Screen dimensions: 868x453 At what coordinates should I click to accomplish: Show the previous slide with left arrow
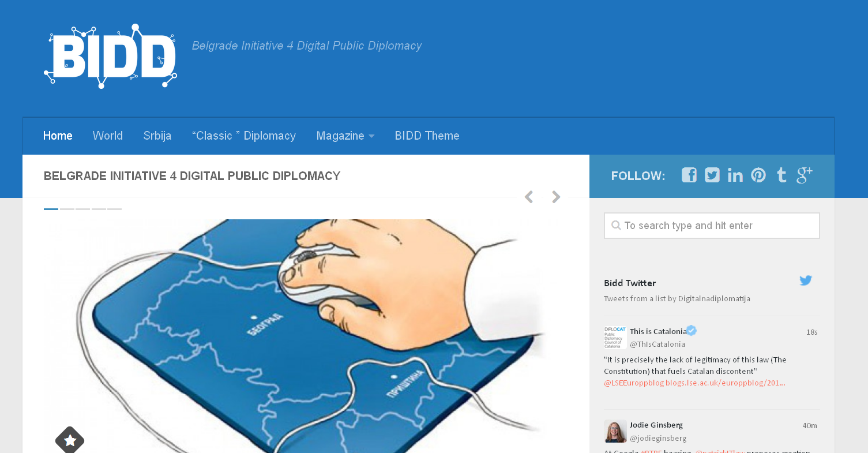[528, 197]
